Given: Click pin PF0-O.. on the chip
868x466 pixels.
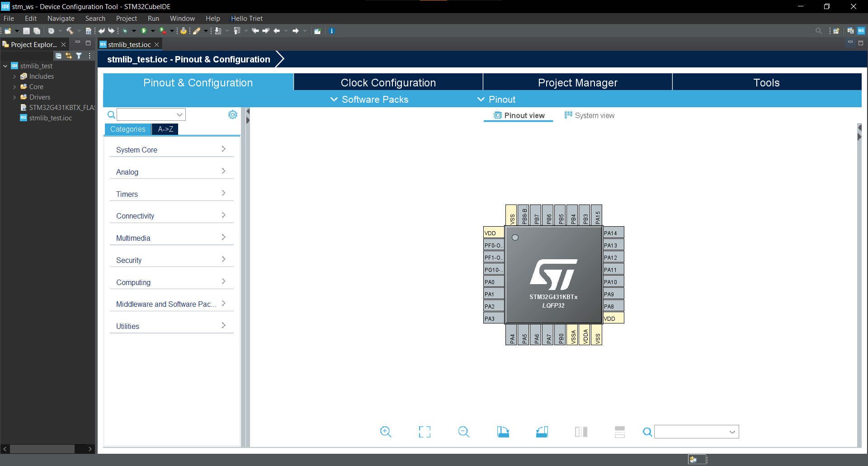Looking at the screenshot, I should click(494, 245).
